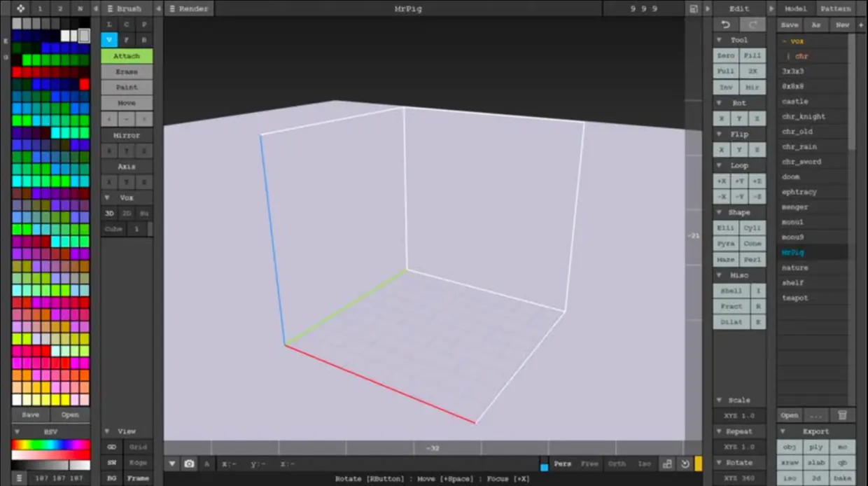The image size is (868, 486).
Task: Select the P (pattern) brush mode
Action: click(x=144, y=25)
